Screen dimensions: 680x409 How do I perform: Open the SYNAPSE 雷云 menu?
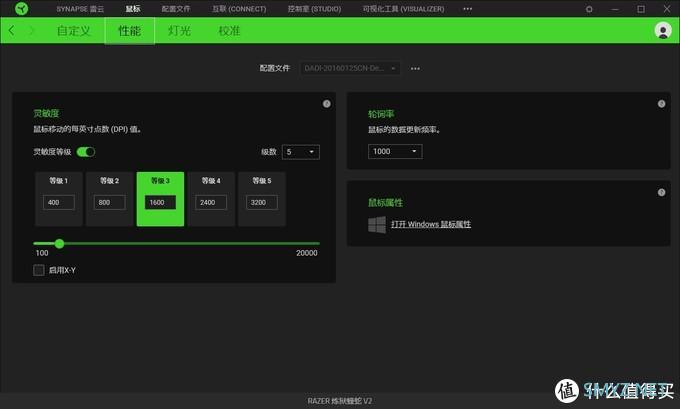(x=80, y=9)
